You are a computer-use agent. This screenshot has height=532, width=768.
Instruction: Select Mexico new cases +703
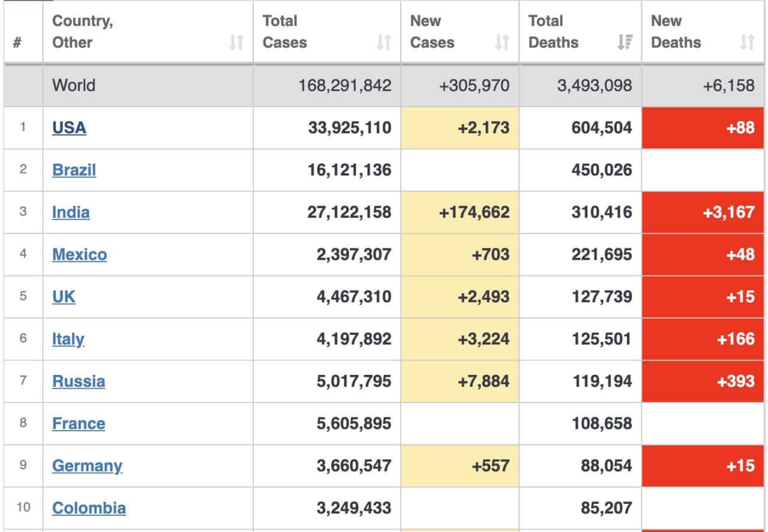coord(491,254)
